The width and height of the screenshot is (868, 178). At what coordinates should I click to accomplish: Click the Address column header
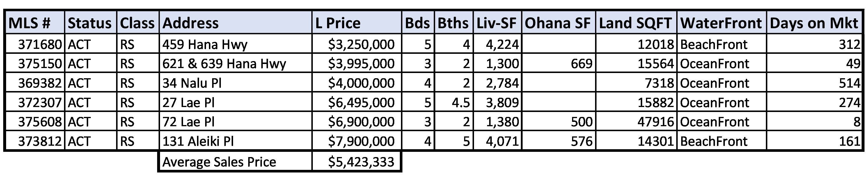191,23
